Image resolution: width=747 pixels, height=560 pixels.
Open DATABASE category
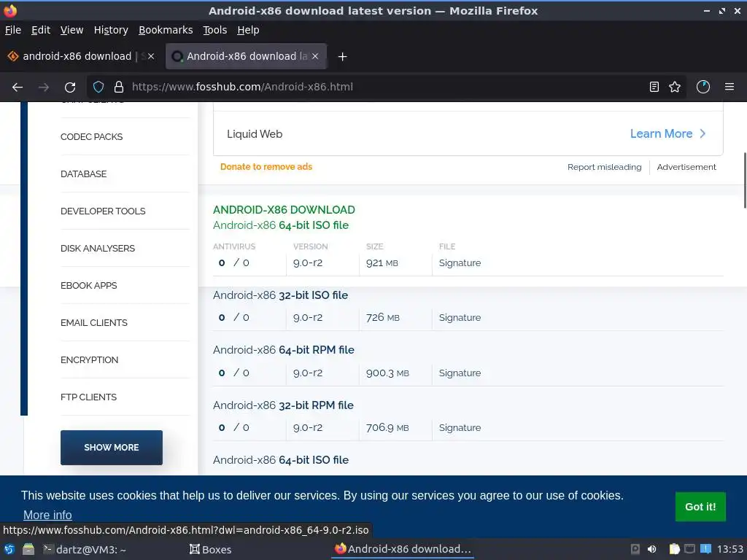coord(83,174)
